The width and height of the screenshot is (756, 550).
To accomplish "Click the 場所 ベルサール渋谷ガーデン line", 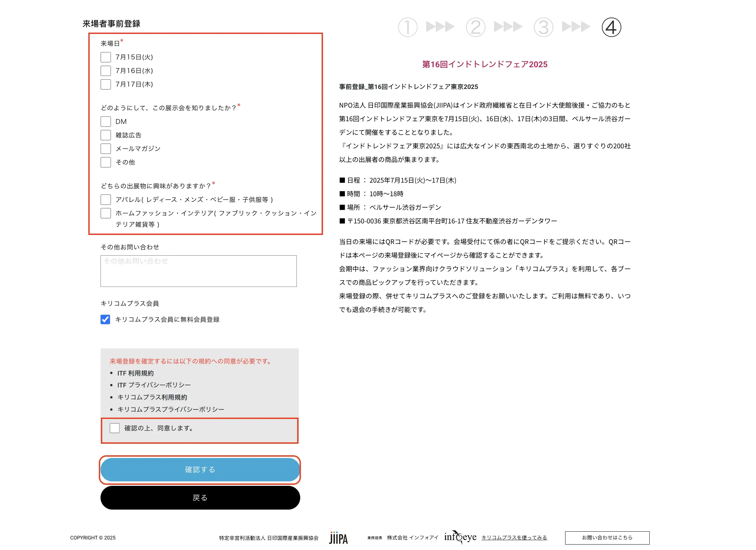I will (x=390, y=207).
